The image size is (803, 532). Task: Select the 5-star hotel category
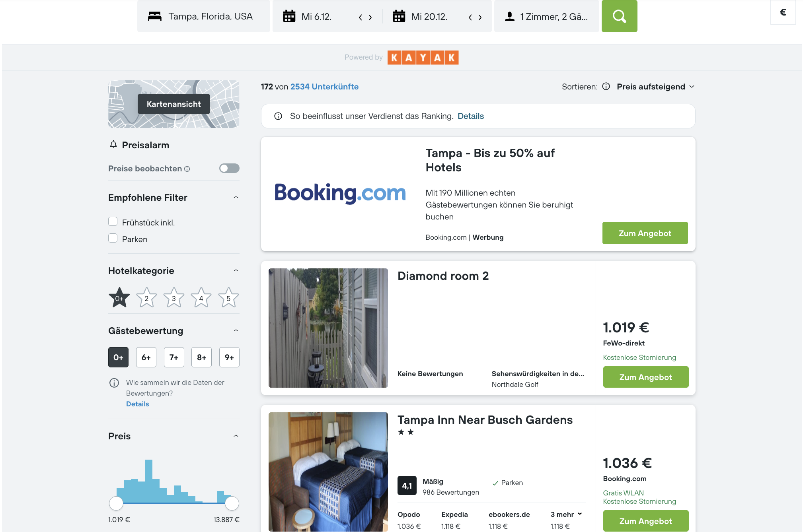pyautogui.click(x=228, y=297)
